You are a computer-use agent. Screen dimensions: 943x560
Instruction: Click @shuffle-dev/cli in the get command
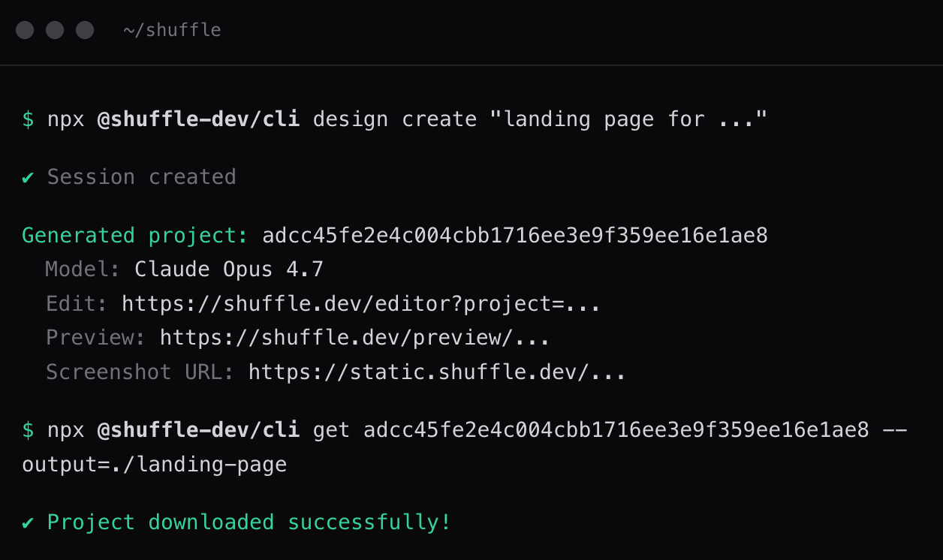tap(199, 430)
